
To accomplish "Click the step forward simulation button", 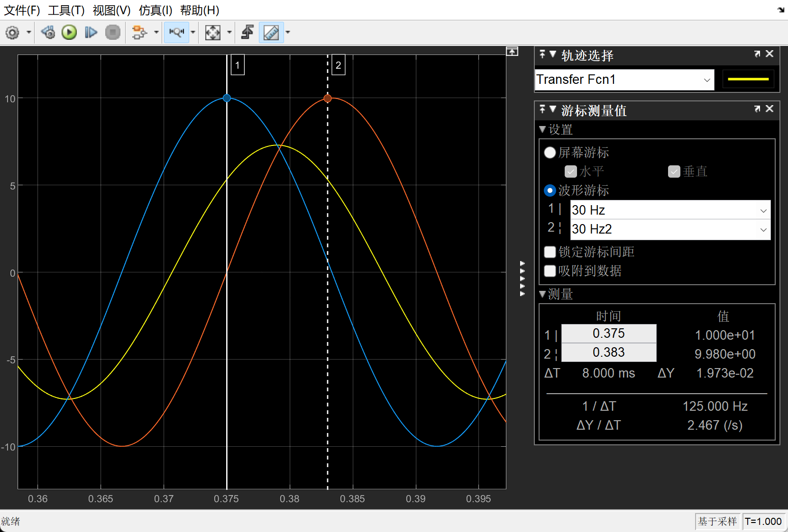I will coord(91,33).
